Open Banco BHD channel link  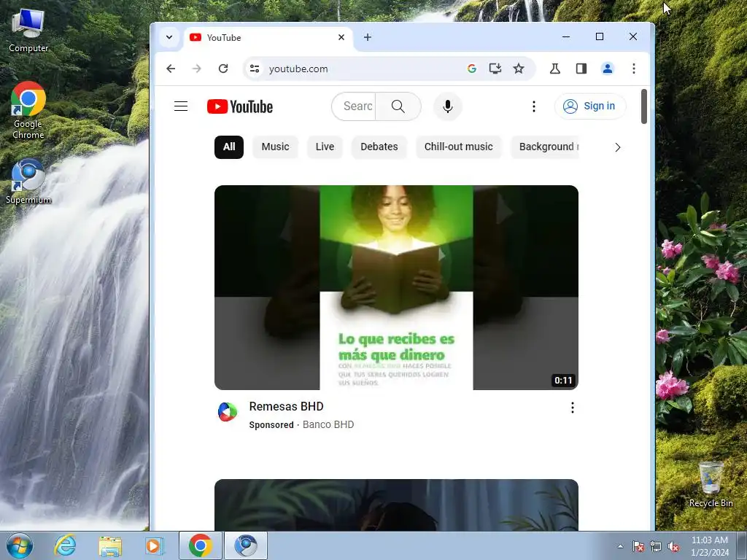328,424
